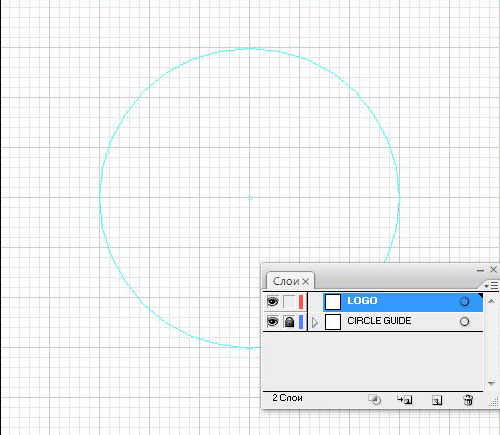Open the layers panel options menu
The width and height of the screenshot is (500, 435).
491,286
